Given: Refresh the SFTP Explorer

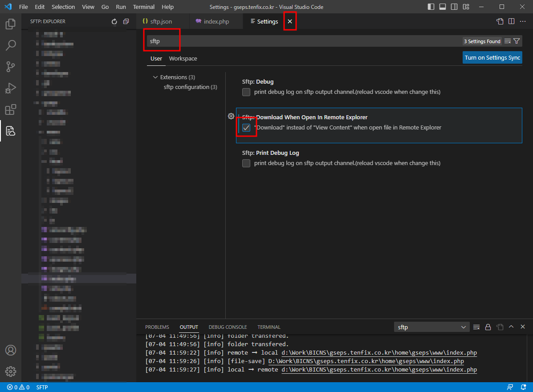Looking at the screenshot, I should coord(114,21).
